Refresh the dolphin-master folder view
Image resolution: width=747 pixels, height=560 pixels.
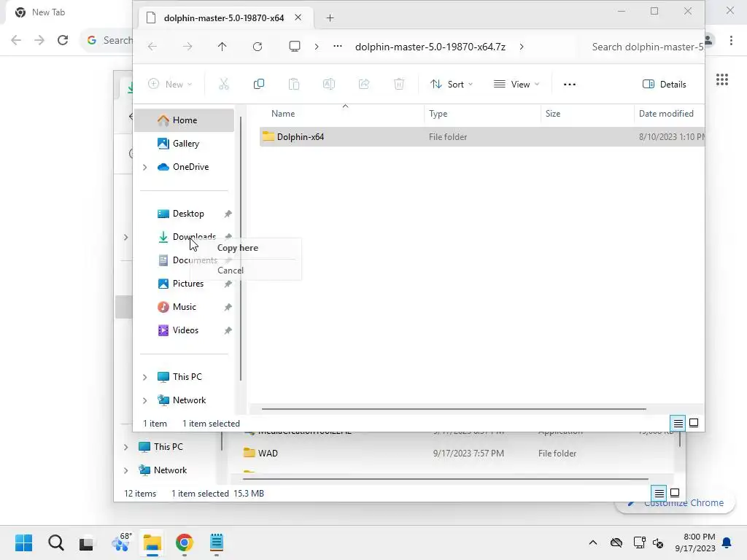[258, 47]
